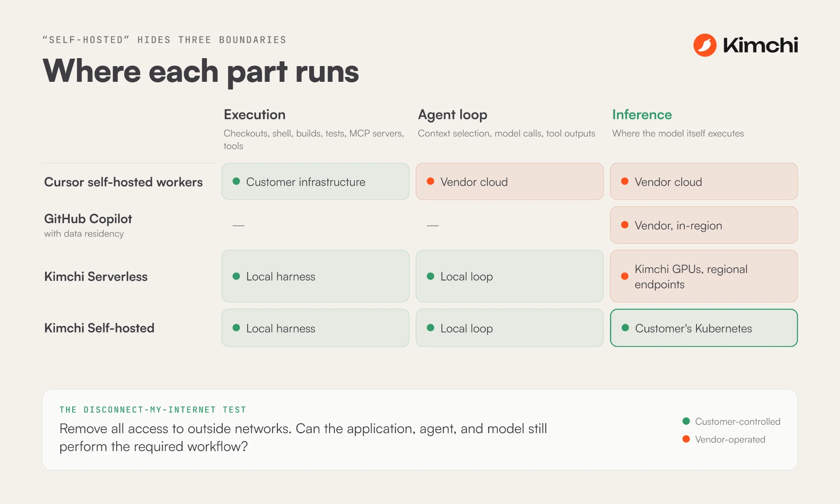Click the 'Kimchi GPUs, regional endpoints' cell
The height and width of the screenshot is (504, 840).
(x=704, y=276)
